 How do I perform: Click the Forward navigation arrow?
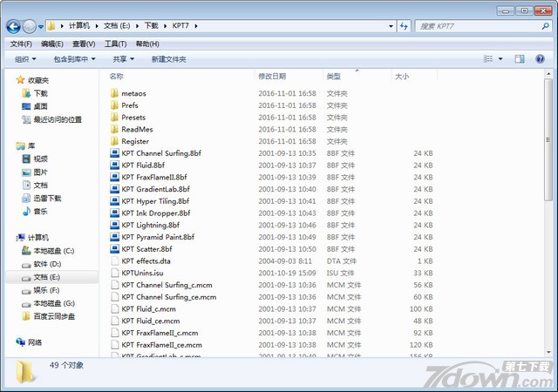[x=29, y=26]
